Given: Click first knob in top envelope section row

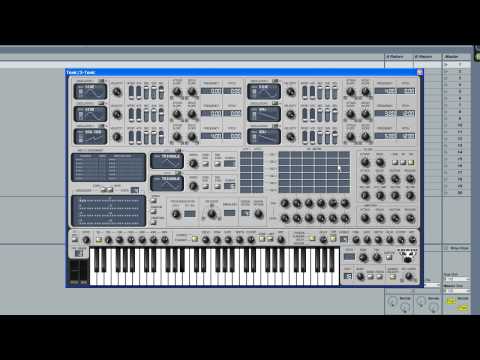Looking at the screenshot, I should click(x=365, y=162).
